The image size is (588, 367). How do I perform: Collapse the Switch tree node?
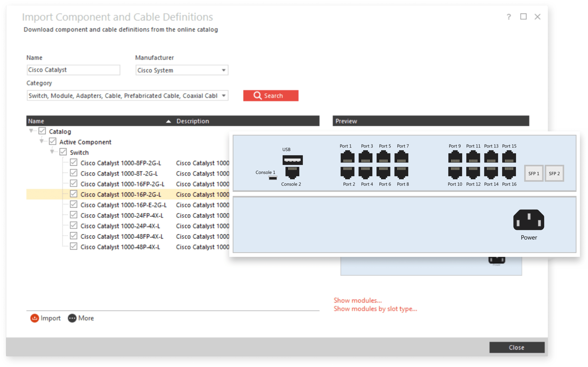(x=52, y=151)
